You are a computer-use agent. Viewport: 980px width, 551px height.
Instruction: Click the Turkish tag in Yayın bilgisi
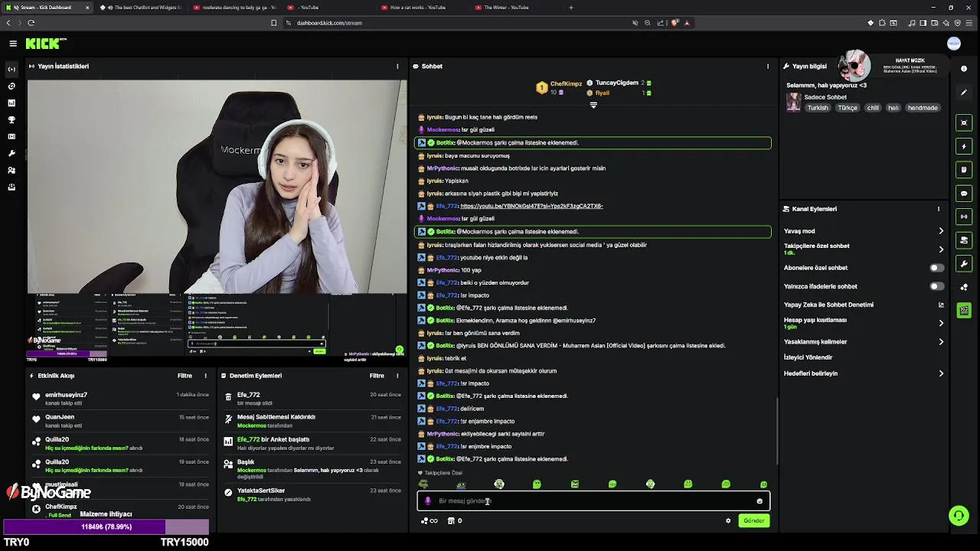(818, 108)
